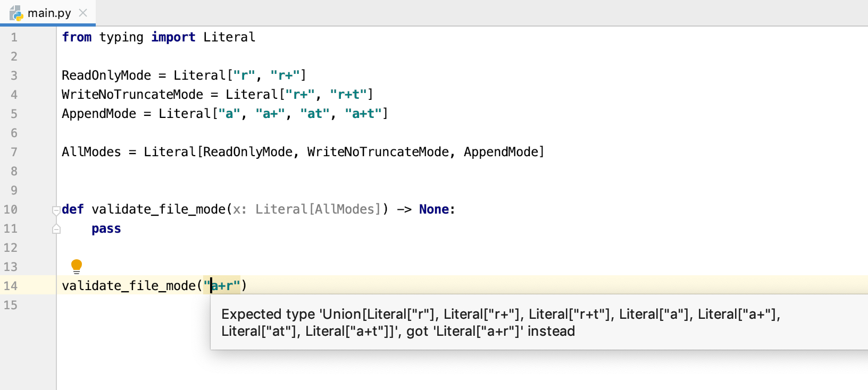The height and width of the screenshot is (390, 868).
Task: Click ReadOnlyMode inside AllModes on line 7
Action: click(248, 152)
